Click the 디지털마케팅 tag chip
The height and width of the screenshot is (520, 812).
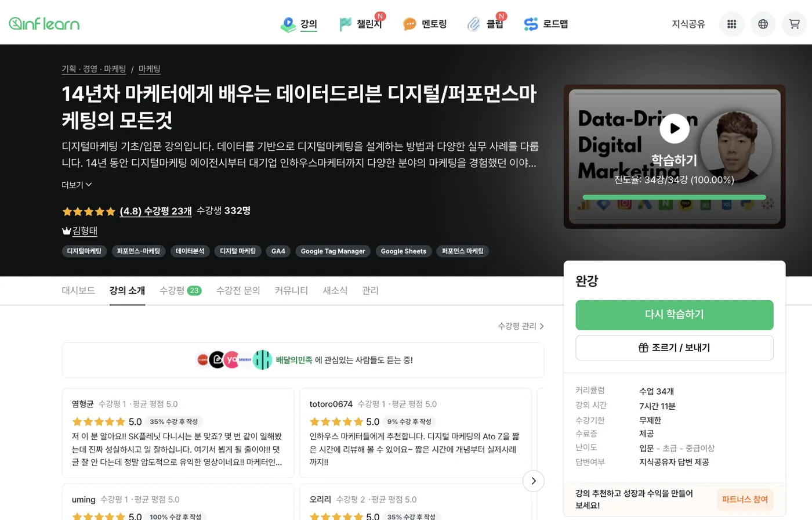pos(84,251)
